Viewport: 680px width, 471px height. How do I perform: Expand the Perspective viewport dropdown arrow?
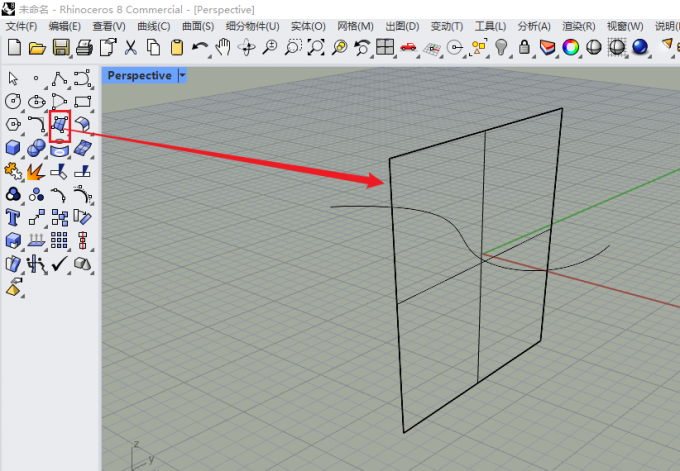click(183, 75)
